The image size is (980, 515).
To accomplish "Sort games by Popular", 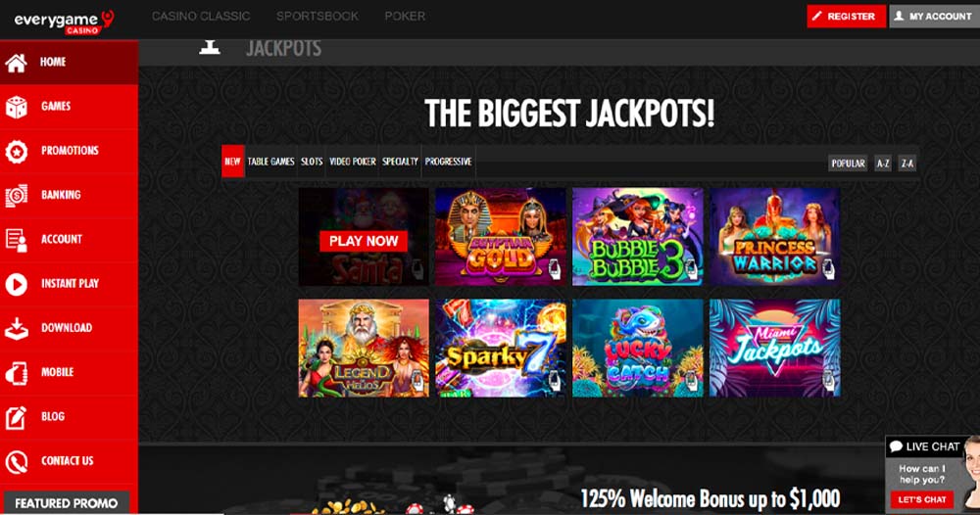I will (848, 163).
